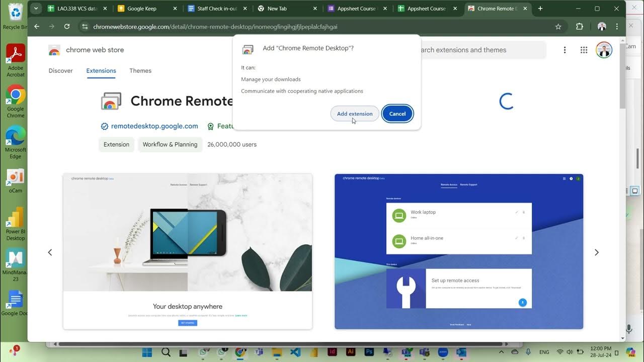Open the Microsoft Edge desktop shortcut
The image size is (644, 362).
tap(16, 142)
